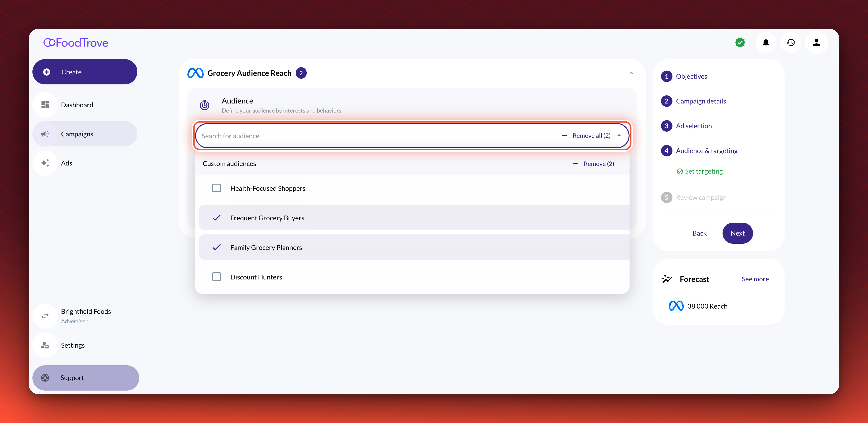
Task: Open See more forecast link
Action: [755, 279]
